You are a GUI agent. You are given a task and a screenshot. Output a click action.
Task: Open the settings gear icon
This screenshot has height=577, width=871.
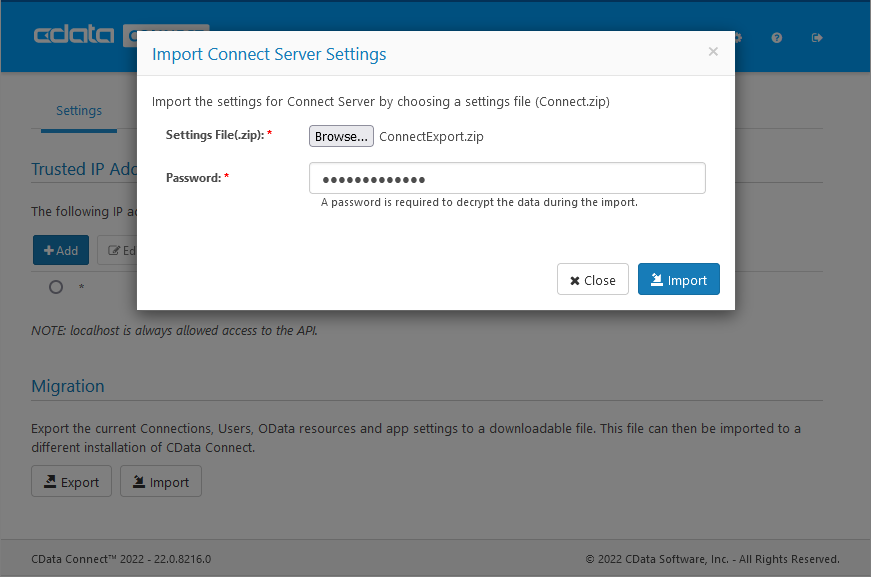pyautogui.click(x=737, y=37)
